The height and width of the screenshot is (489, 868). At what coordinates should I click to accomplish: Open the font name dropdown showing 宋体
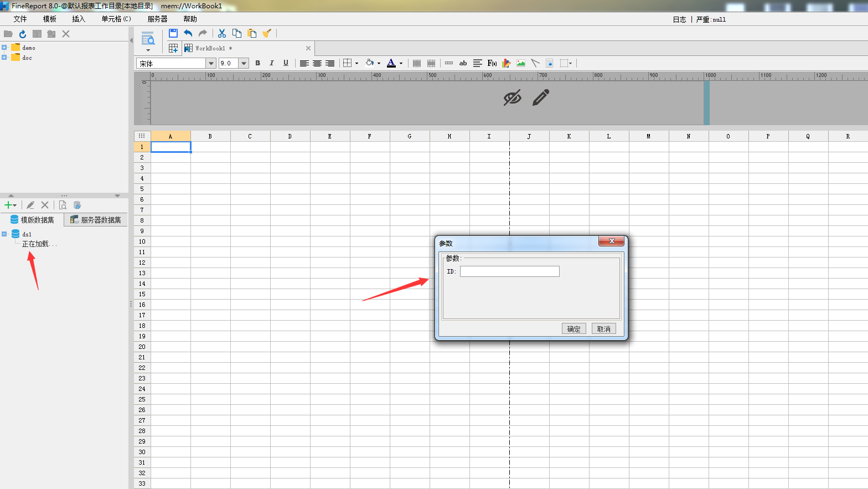coord(211,63)
